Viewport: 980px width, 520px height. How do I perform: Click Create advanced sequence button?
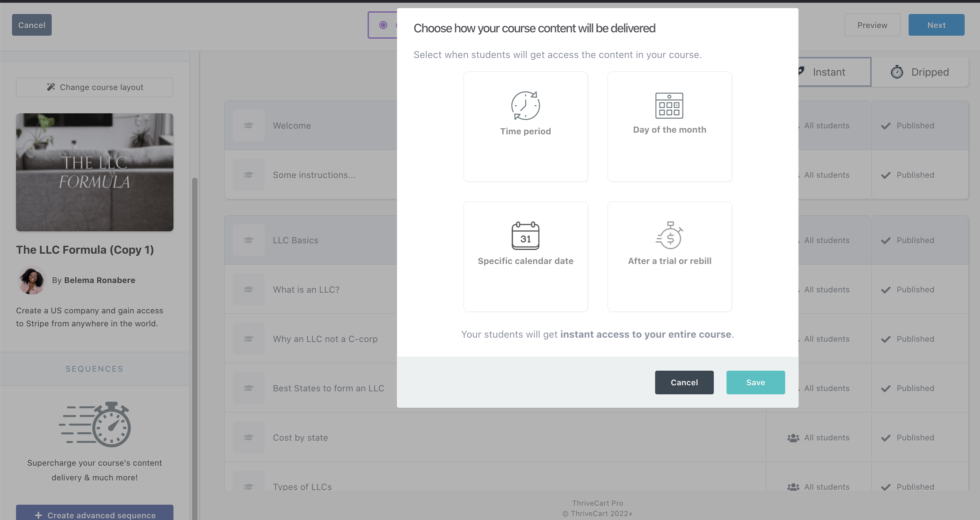point(95,514)
